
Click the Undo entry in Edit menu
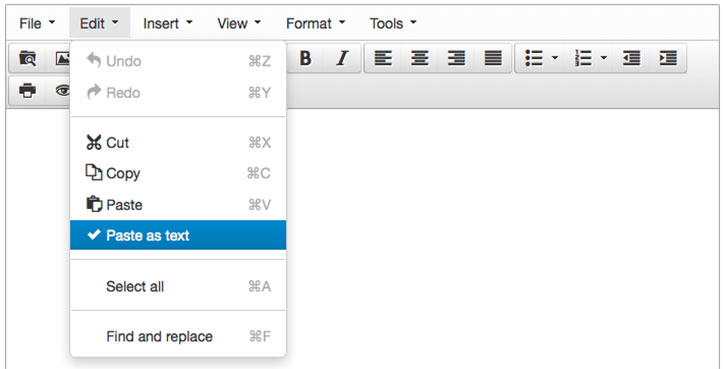pyautogui.click(x=178, y=61)
